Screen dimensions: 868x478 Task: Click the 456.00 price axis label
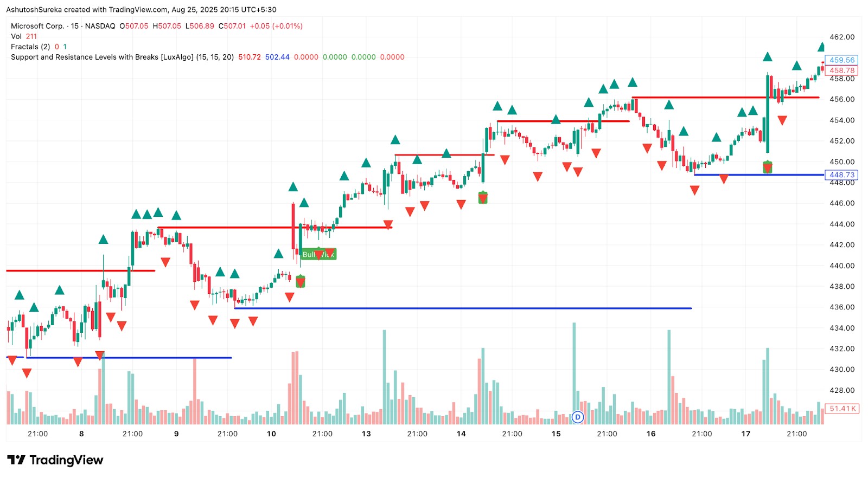[x=842, y=99]
